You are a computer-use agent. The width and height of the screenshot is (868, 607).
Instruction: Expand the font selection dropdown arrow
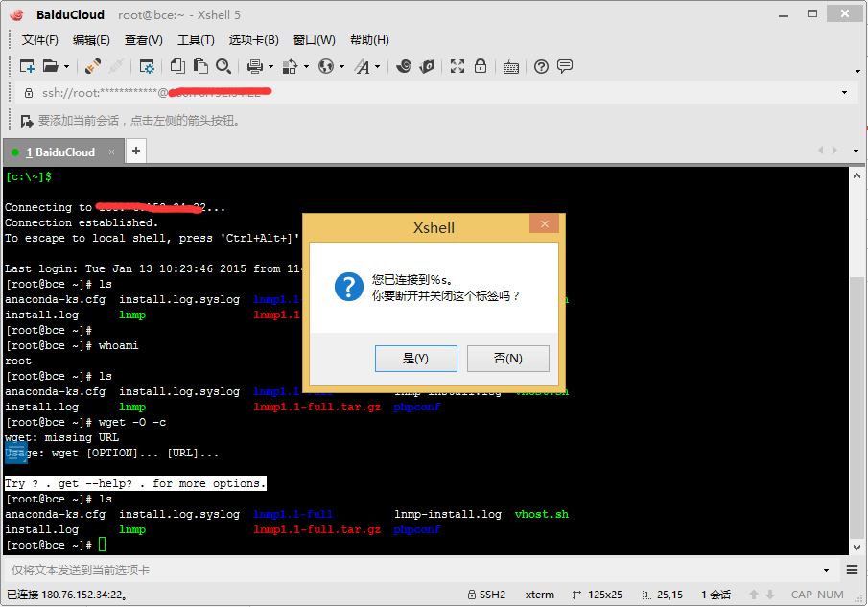coord(375,66)
